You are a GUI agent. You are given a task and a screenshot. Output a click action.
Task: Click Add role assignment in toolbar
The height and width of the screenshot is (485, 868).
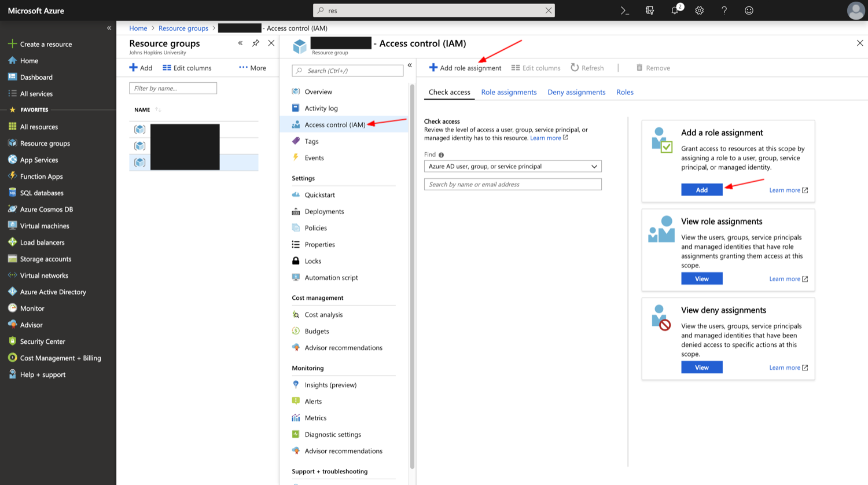click(465, 68)
